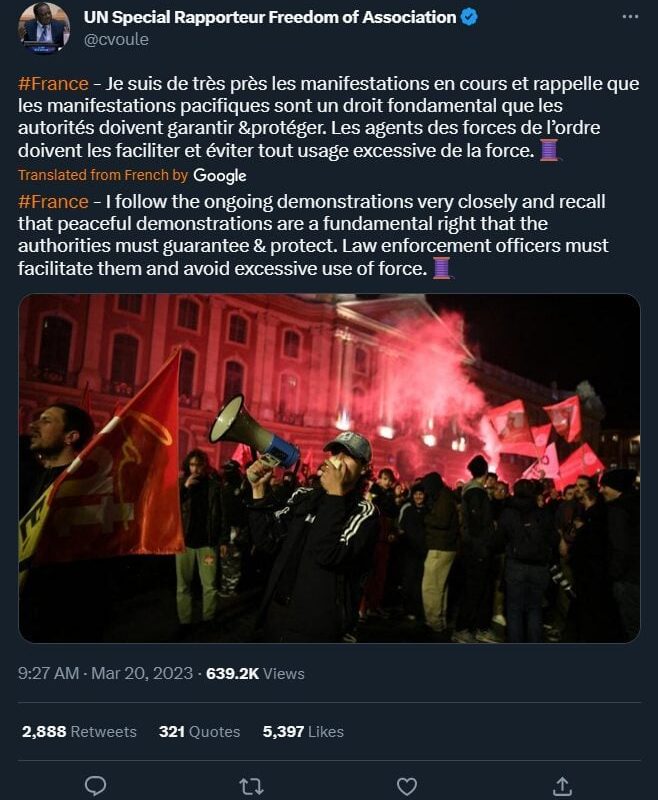Click the blue verified badge
658x800 pixels.
click(x=468, y=17)
